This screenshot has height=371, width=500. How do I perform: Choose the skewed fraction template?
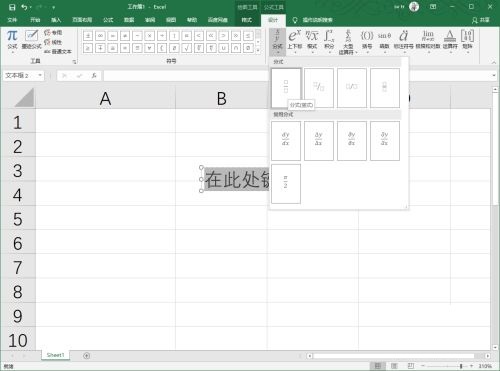point(319,88)
